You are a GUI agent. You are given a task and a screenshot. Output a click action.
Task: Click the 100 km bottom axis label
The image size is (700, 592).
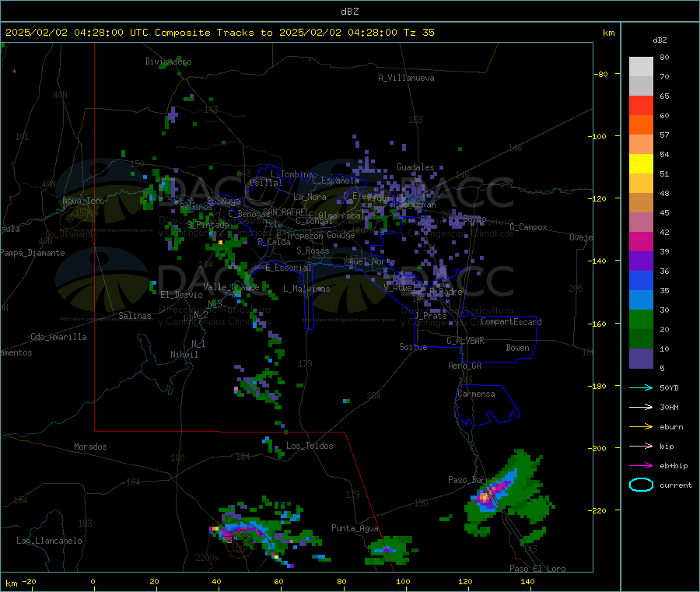(403, 581)
